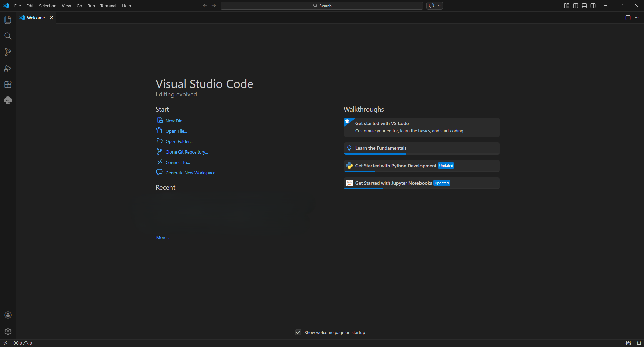The image size is (644, 347).
Task: Click the New File... link
Action: (x=175, y=121)
